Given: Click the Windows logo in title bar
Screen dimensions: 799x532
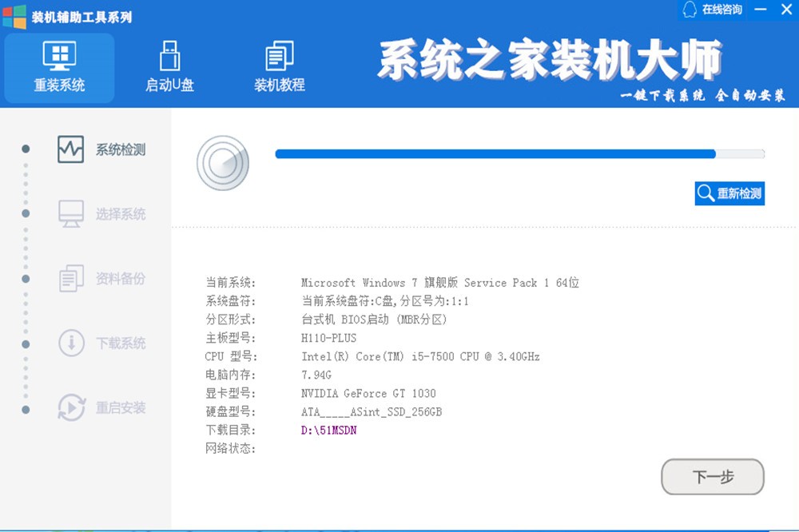Looking at the screenshot, I should [14, 16].
